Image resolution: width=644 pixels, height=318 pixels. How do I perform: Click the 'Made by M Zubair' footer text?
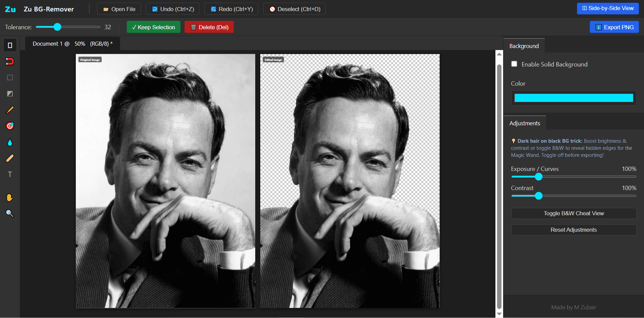(574, 307)
